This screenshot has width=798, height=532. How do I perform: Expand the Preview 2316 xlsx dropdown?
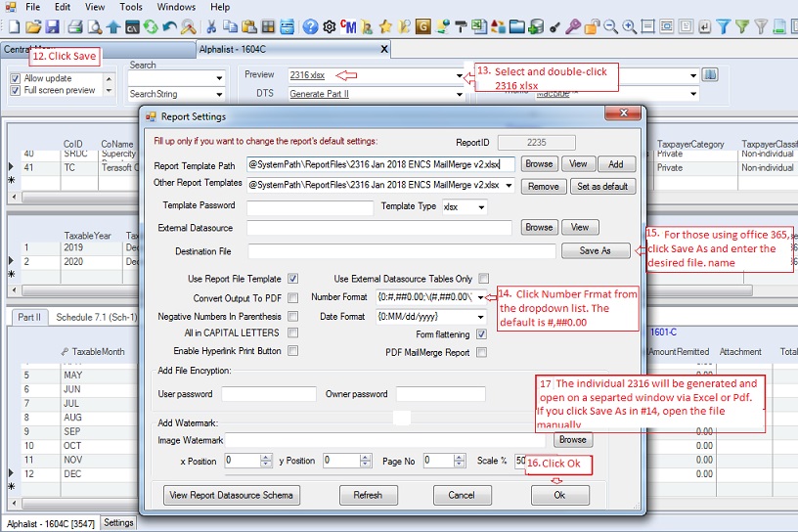tap(460, 76)
